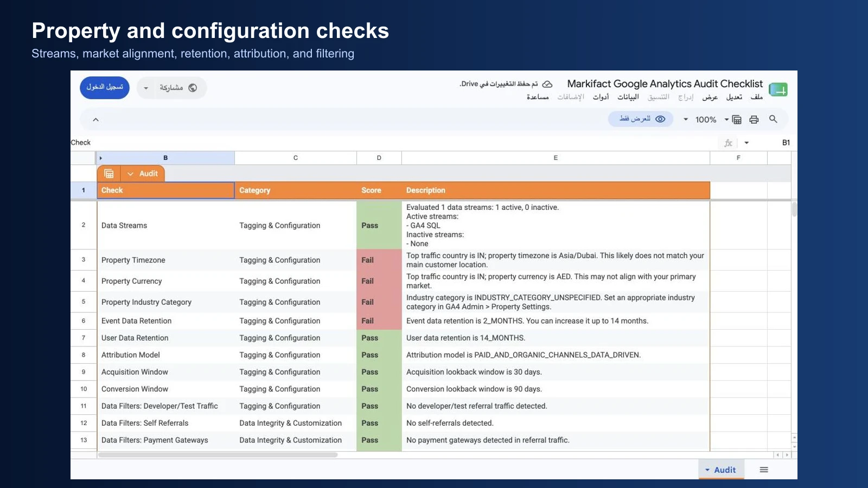Click the fx formula icon

728,143
